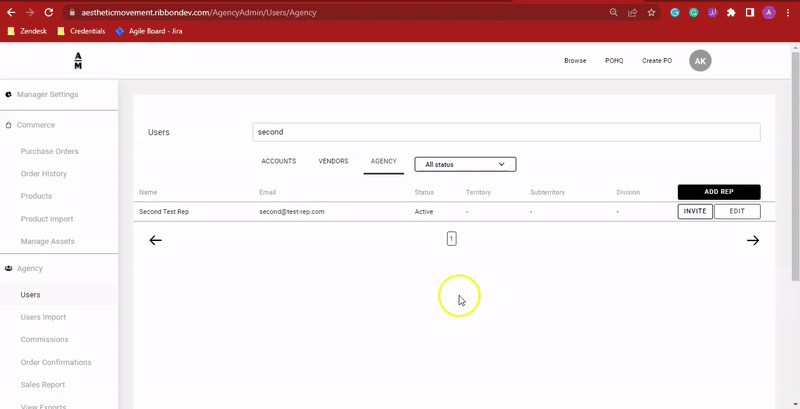Bookmark this page with the star icon
800x409 pixels.
tap(652, 12)
